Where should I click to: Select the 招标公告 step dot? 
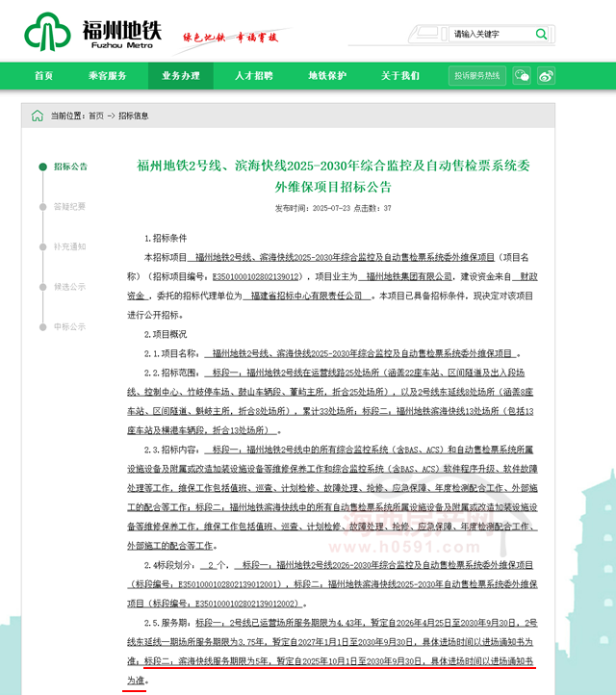43,167
